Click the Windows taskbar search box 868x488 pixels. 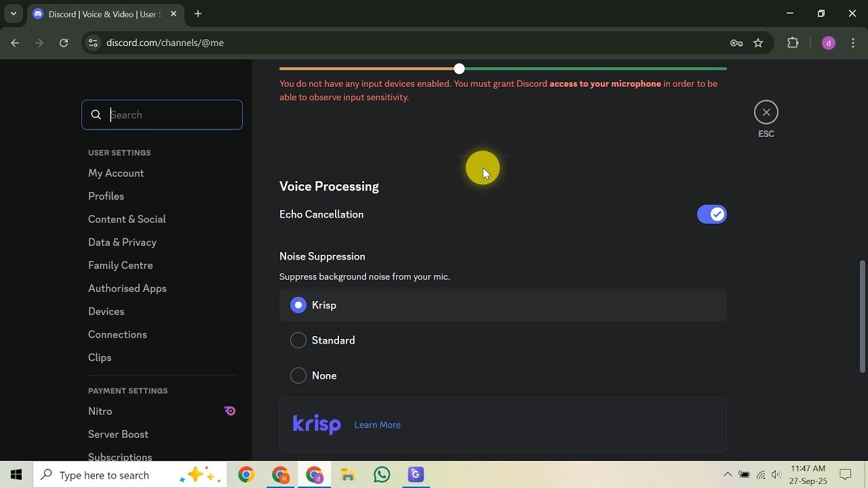pos(130,475)
